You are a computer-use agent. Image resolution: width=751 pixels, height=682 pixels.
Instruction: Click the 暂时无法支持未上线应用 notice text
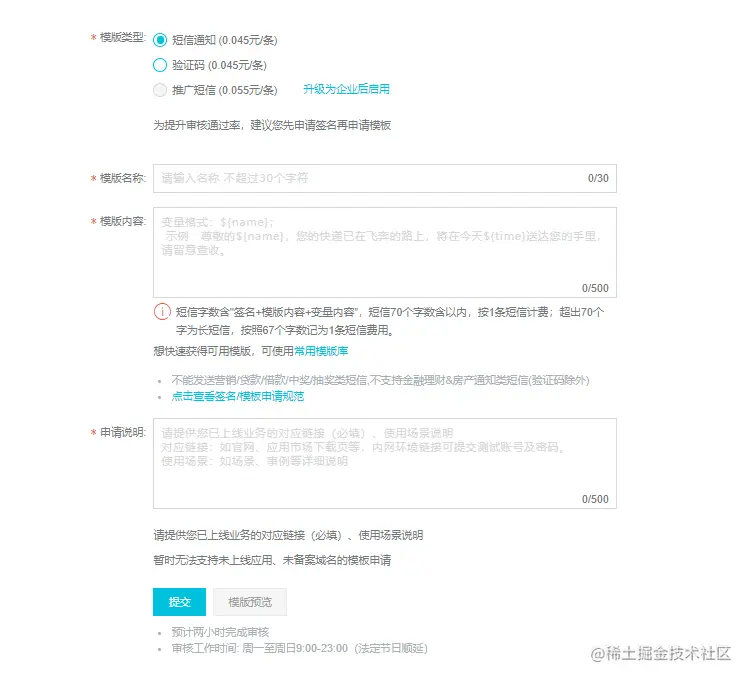272,560
